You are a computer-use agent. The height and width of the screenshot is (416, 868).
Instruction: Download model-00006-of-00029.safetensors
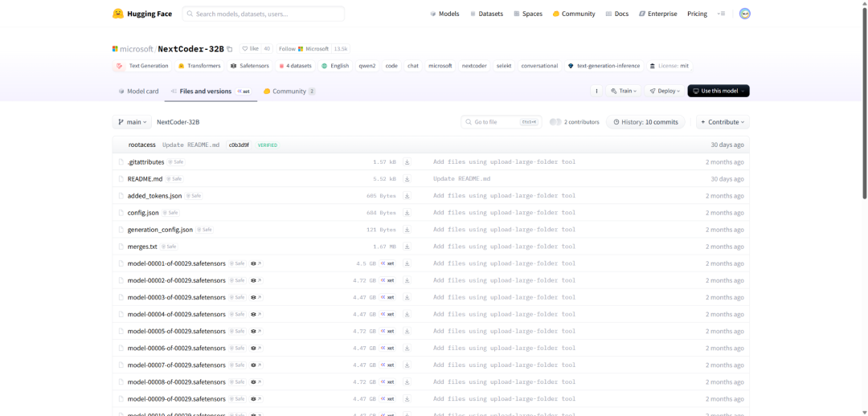point(407,348)
